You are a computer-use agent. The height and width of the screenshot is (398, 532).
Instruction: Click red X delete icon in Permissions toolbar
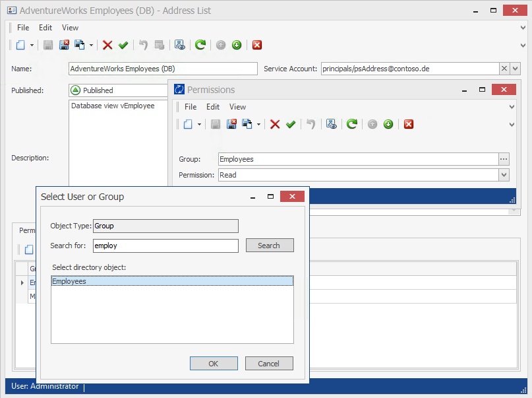[x=275, y=124]
